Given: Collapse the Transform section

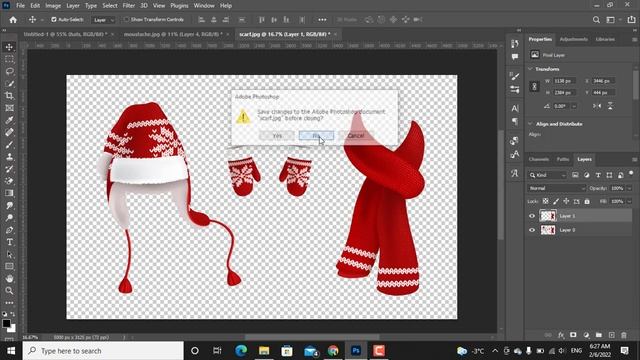Looking at the screenshot, I should [531, 69].
